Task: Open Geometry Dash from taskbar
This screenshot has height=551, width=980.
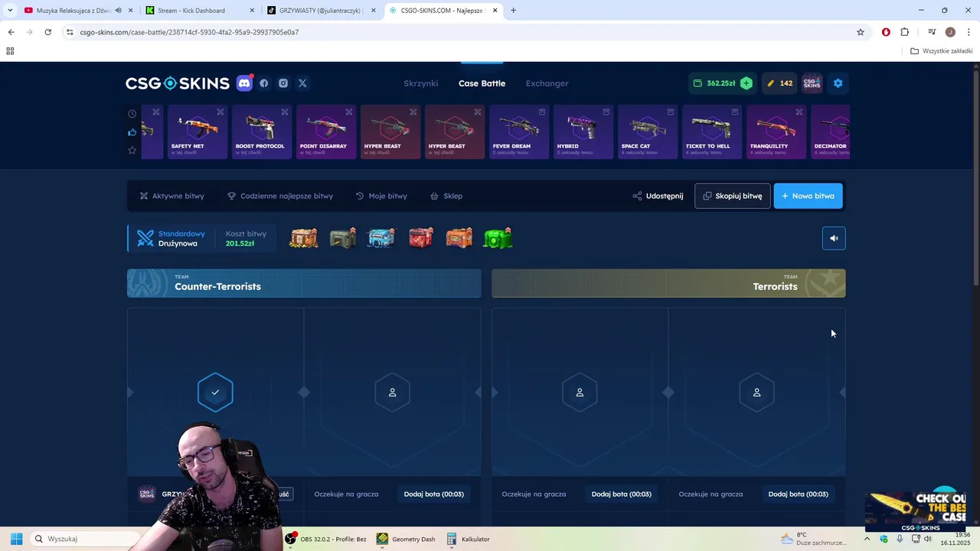Action: click(x=406, y=539)
